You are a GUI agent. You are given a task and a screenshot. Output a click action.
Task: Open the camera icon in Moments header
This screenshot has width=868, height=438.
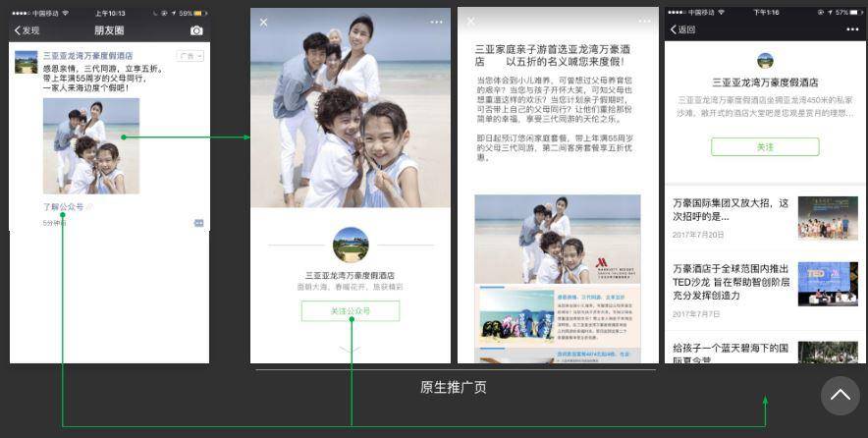coord(196,30)
